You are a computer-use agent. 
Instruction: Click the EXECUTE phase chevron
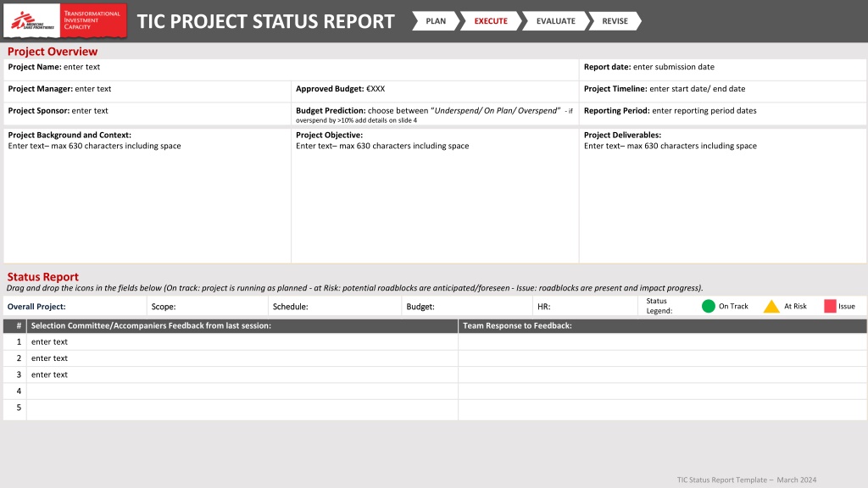[491, 21]
